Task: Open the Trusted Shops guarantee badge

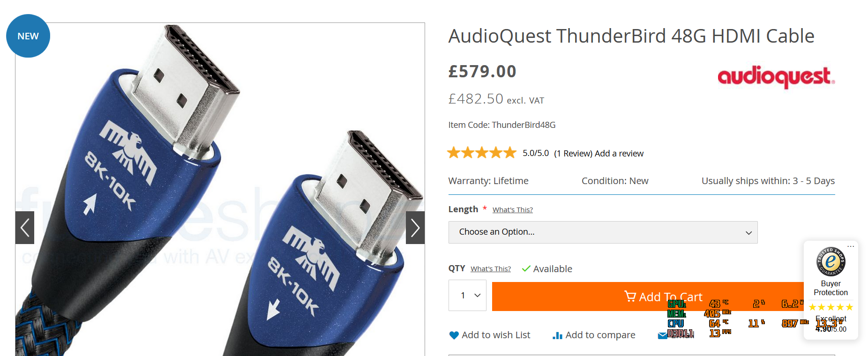Action: click(831, 261)
